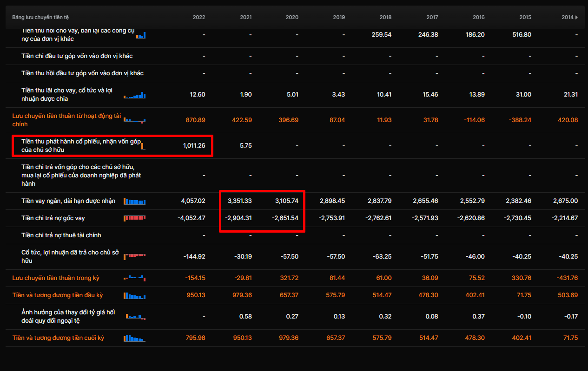This screenshot has width=588, height=371.
Task: Click the value 870.89 under 2022
Action: point(195,120)
